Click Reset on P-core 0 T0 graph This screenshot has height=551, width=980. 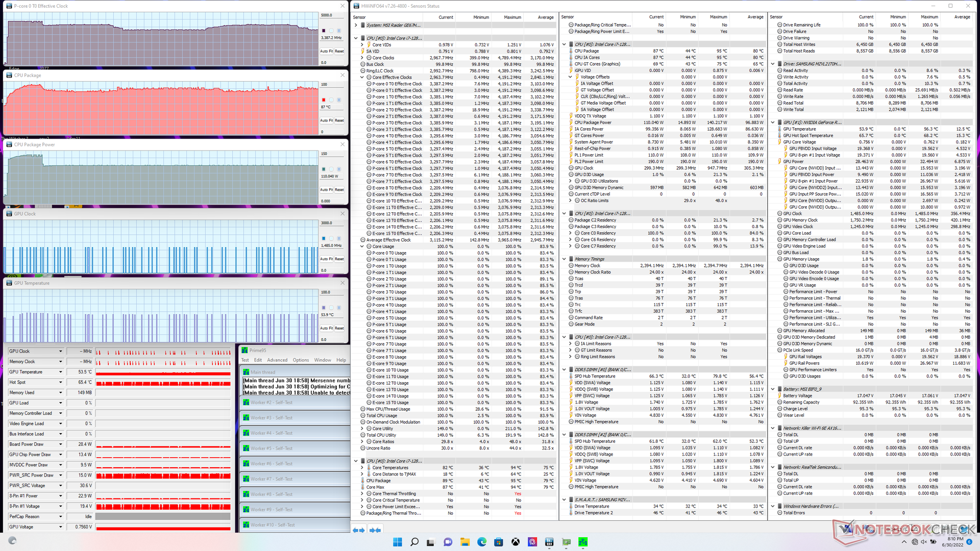(339, 51)
